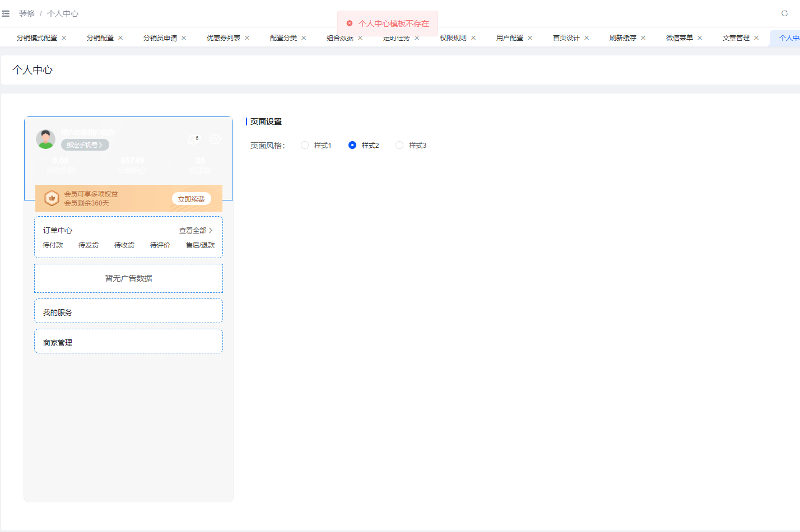This screenshot has width=800, height=532.
Task: Click the notification bell in preview
Action: (x=193, y=139)
